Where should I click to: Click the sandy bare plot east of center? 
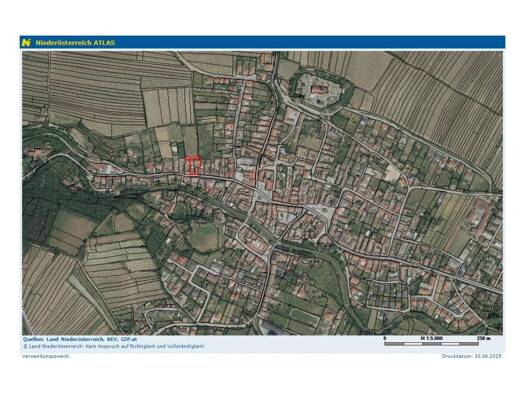pos(392,173)
